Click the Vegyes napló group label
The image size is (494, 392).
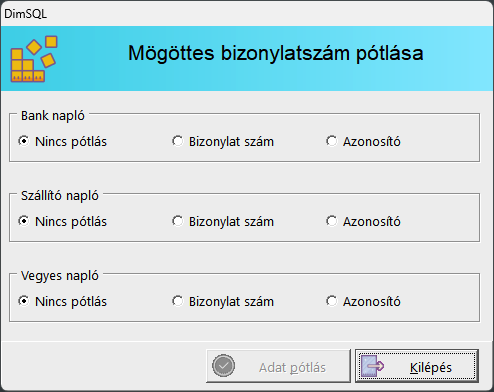(x=60, y=276)
